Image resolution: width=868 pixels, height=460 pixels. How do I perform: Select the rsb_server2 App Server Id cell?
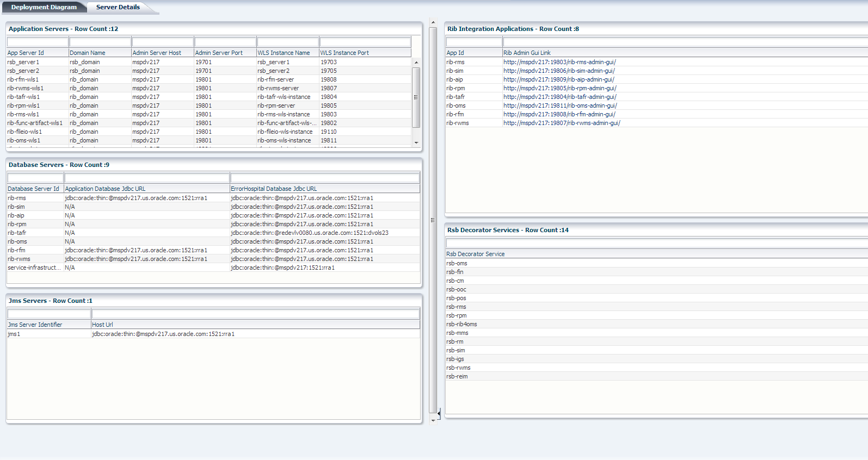(x=38, y=71)
